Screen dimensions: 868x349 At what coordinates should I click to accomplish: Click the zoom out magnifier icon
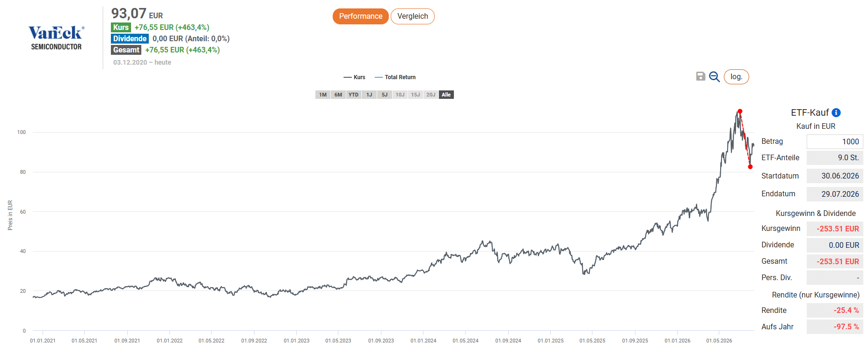coord(714,76)
